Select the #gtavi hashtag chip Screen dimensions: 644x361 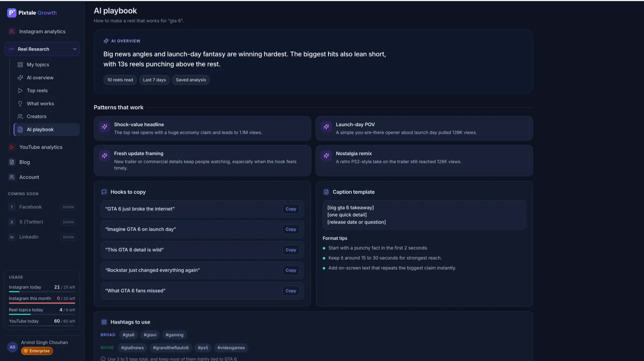[150, 335]
